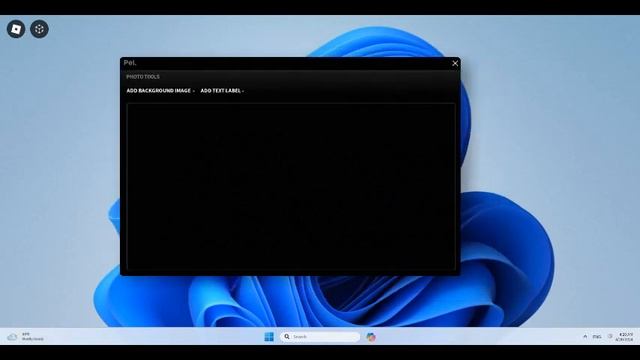Click the dotted cube icon beside Roblox logo
Image resolution: width=640 pixels, height=360 pixels.
[39, 29]
